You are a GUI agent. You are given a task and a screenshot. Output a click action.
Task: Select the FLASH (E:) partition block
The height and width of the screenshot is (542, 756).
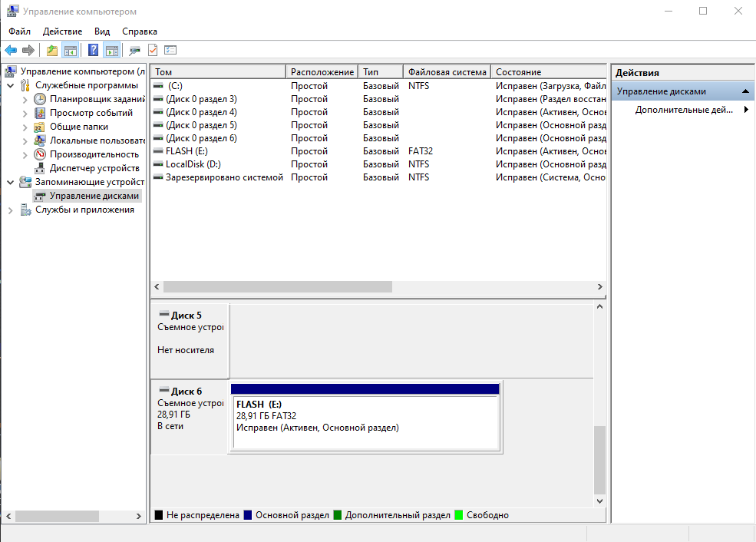click(365, 422)
